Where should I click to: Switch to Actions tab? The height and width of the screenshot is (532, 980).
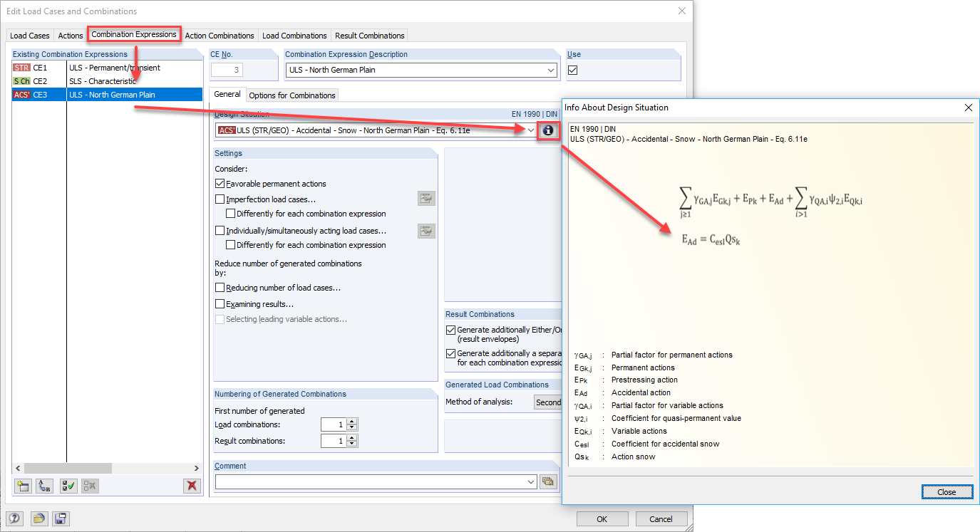tap(71, 36)
